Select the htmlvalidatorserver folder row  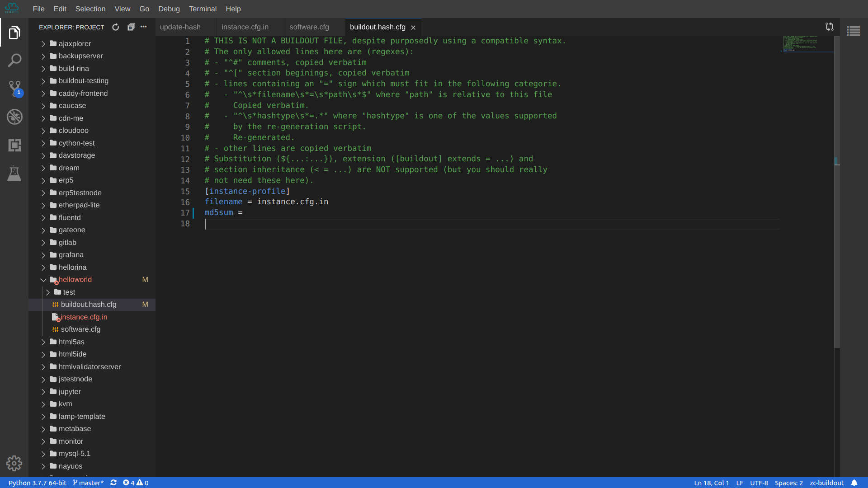92,367
